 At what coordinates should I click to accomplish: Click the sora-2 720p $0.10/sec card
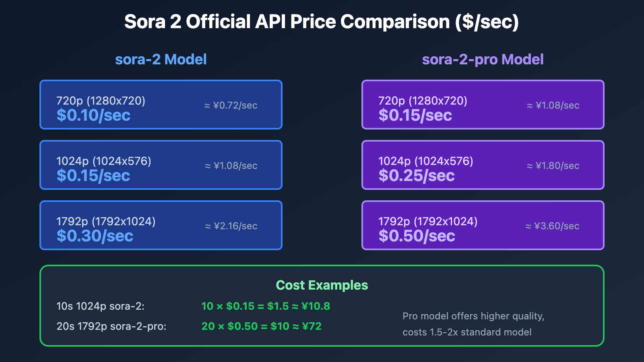point(161,105)
